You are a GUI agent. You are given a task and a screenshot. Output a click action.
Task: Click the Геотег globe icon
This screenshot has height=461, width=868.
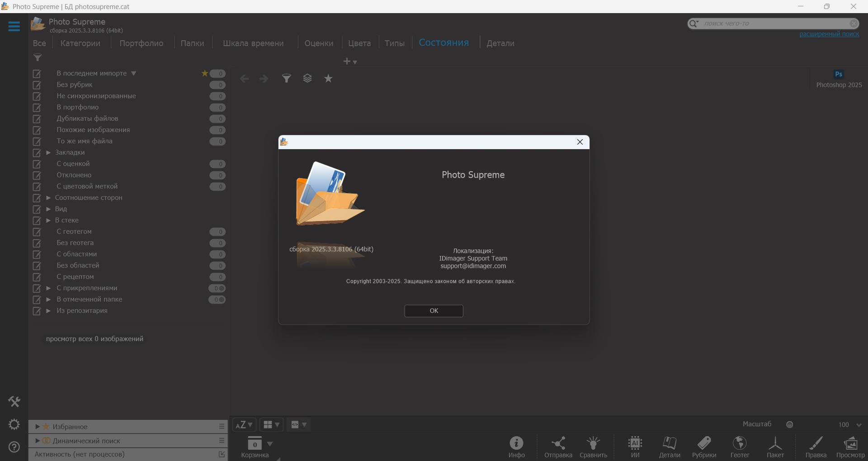740,443
